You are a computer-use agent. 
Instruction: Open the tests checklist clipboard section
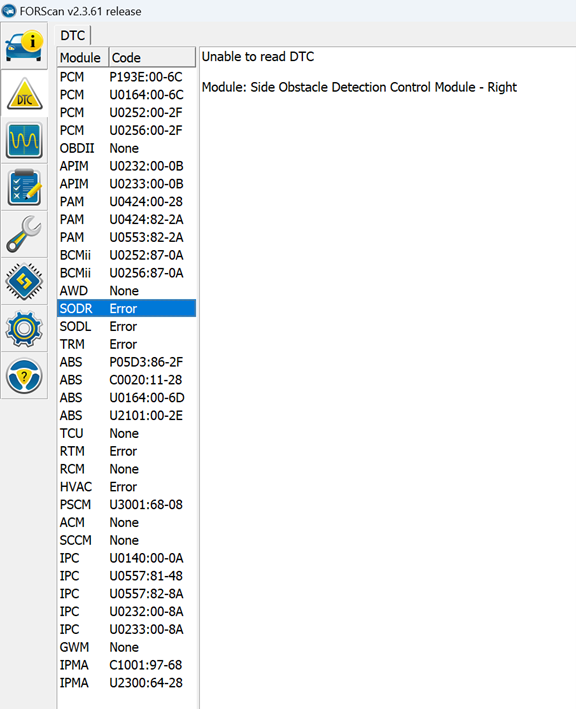tap(24, 188)
